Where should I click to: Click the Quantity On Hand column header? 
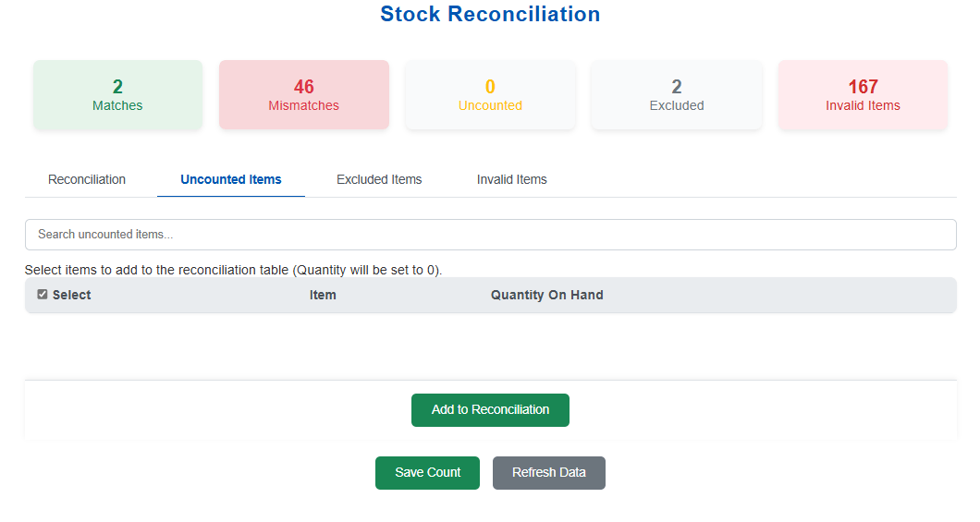(x=546, y=296)
